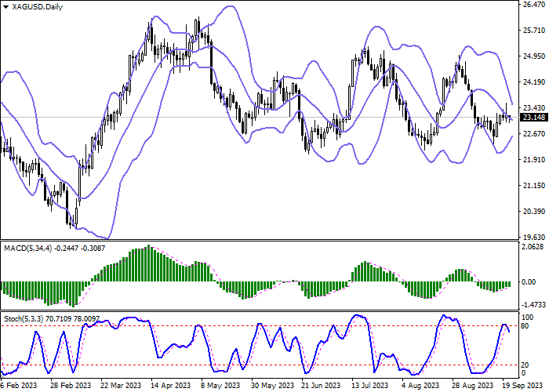Select the current price label 23.148

(534, 118)
